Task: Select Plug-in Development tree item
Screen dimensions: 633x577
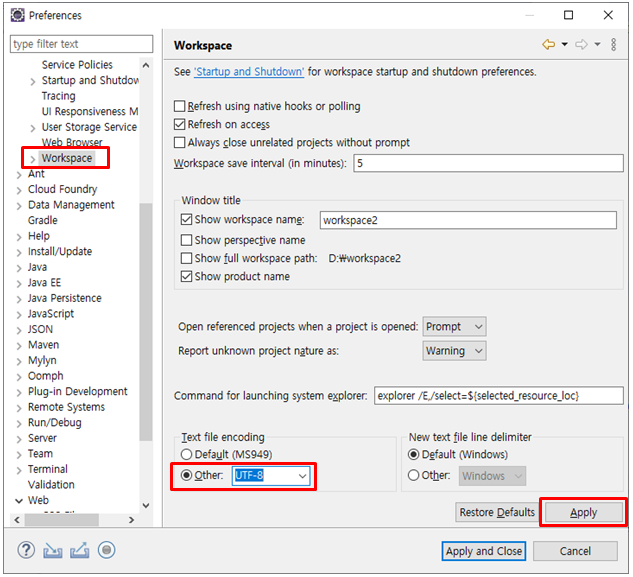Action: [x=78, y=391]
